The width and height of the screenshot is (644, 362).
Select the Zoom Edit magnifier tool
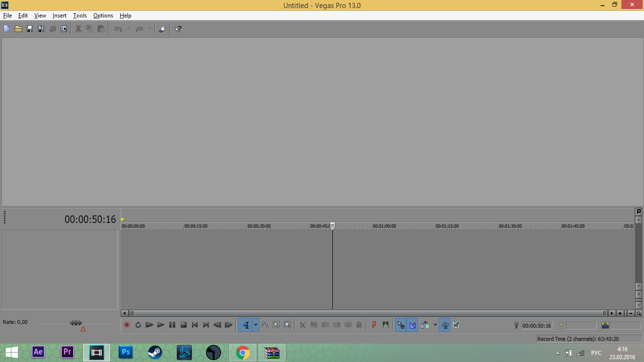click(288, 325)
